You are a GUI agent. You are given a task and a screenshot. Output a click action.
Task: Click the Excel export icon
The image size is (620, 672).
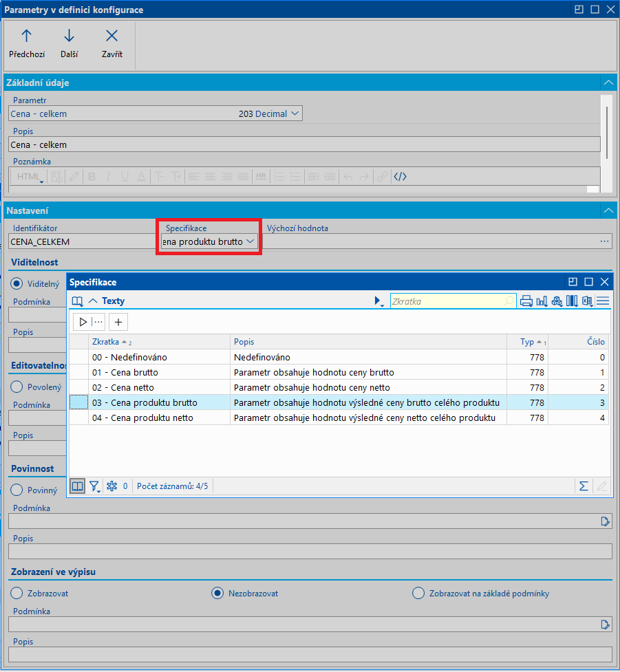[588, 301]
